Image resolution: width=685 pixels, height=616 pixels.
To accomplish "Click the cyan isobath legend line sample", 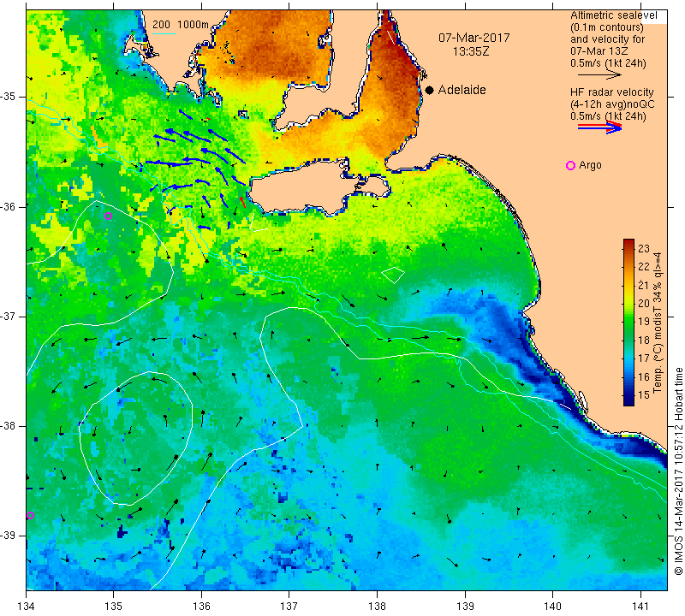I will [164, 33].
